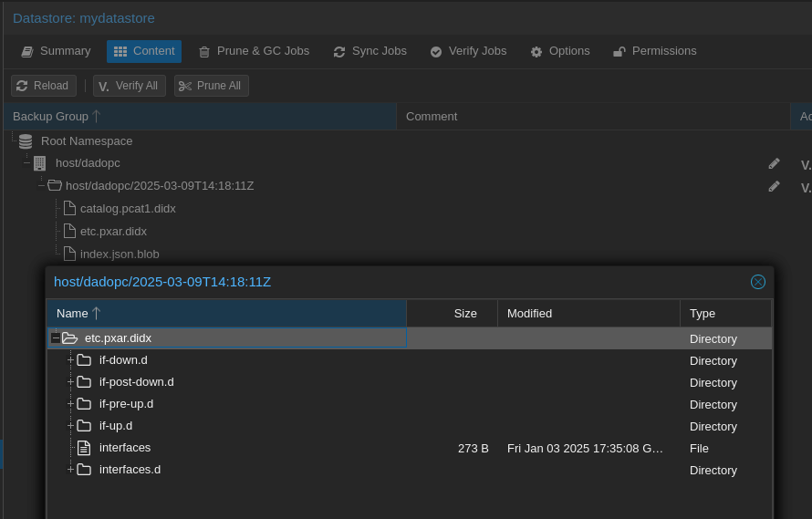Viewport: 812px width, 519px height.
Task: Click the interfaces file icon
Action: click(84, 448)
